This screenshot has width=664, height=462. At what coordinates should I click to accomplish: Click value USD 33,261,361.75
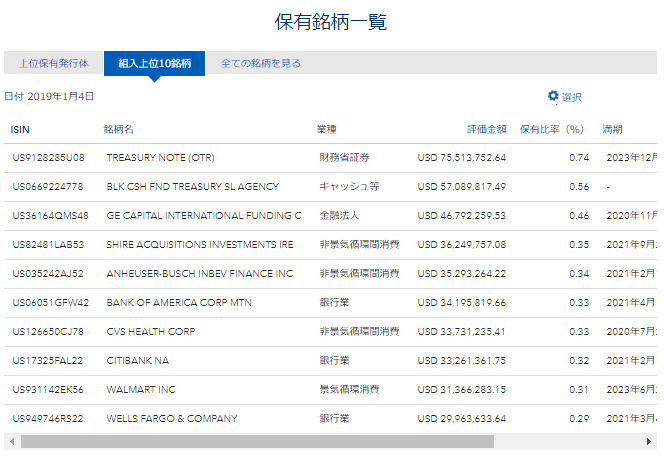(x=462, y=361)
